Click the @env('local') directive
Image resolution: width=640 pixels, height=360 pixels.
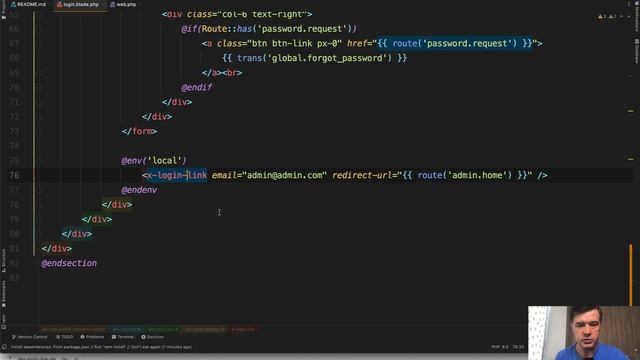pos(154,161)
